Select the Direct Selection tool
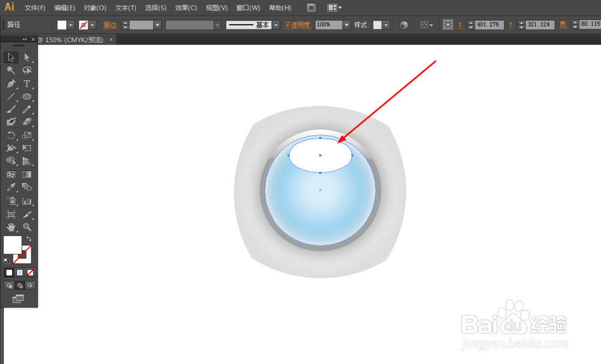601x364 pixels. point(26,58)
